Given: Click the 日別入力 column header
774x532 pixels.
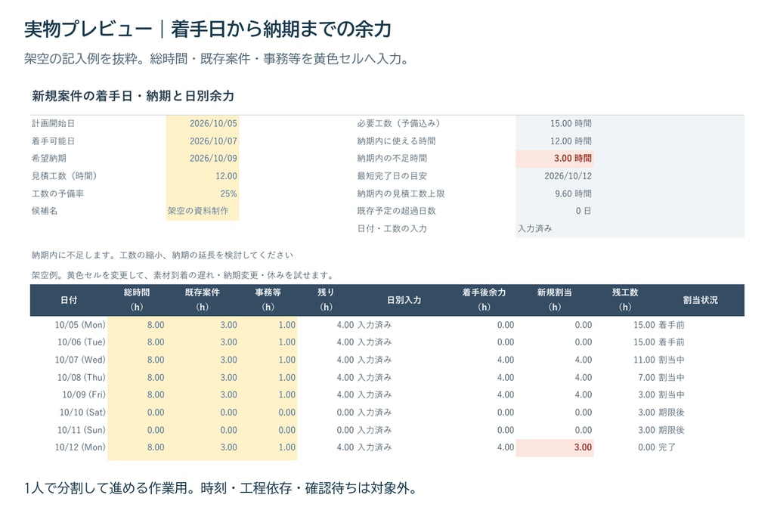Looking at the screenshot, I should [404, 300].
